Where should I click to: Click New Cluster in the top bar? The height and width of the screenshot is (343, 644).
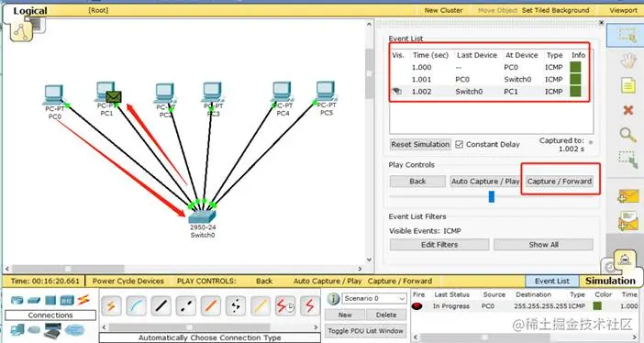[443, 10]
